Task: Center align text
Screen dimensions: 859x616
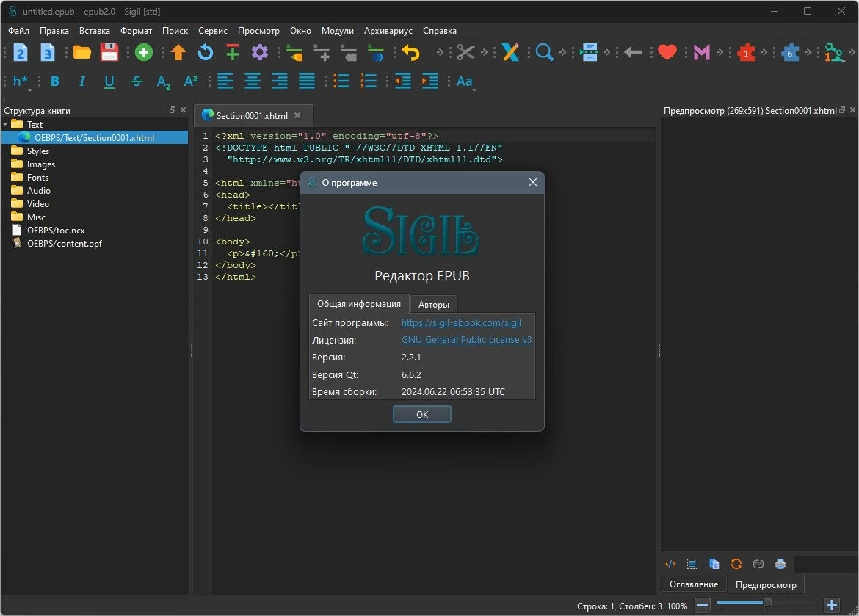Action: coord(253,81)
